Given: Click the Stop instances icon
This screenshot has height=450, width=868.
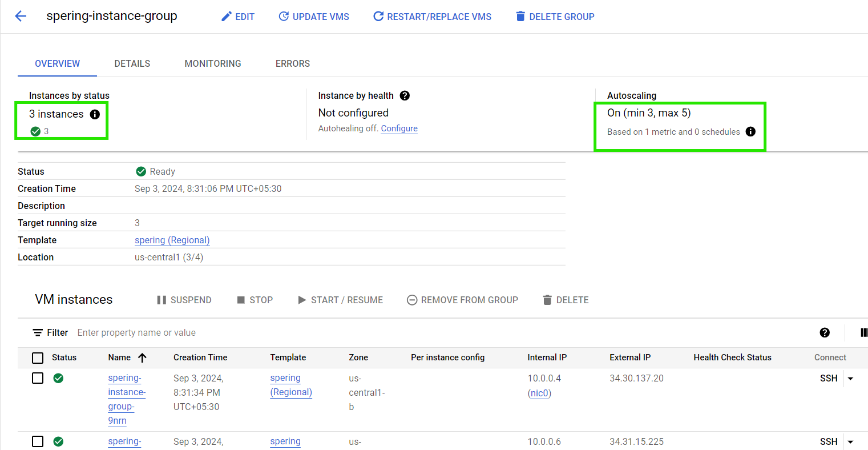Looking at the screenshot, I should [240, 299].
